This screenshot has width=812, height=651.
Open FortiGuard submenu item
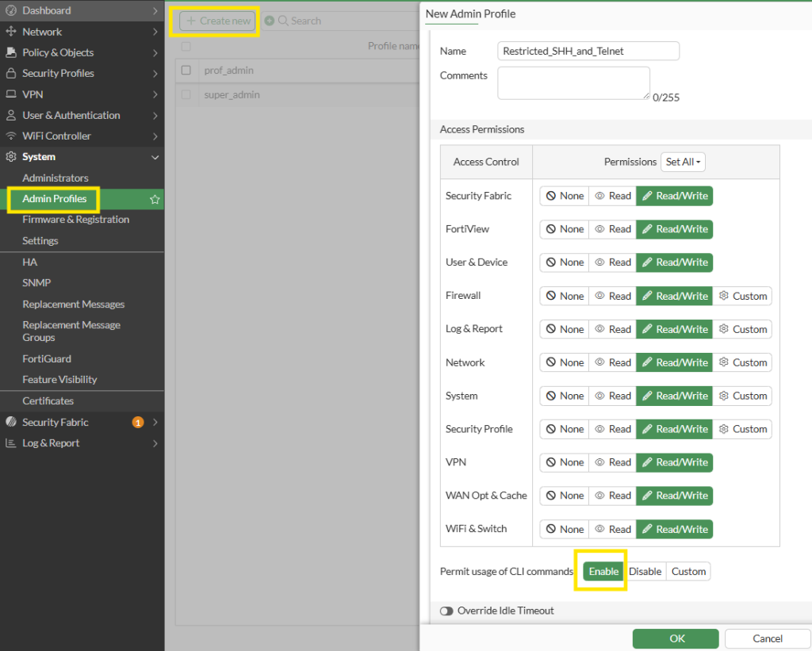click(47, 358)
